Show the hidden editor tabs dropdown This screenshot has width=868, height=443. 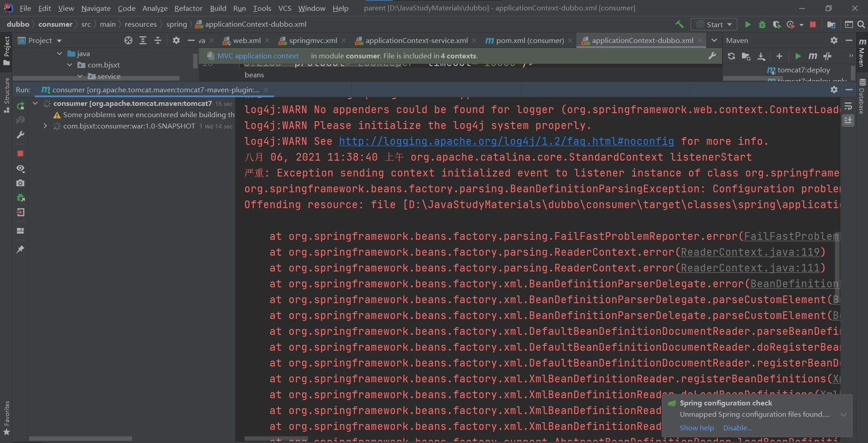pyautogui.click(x=714, y=40)
